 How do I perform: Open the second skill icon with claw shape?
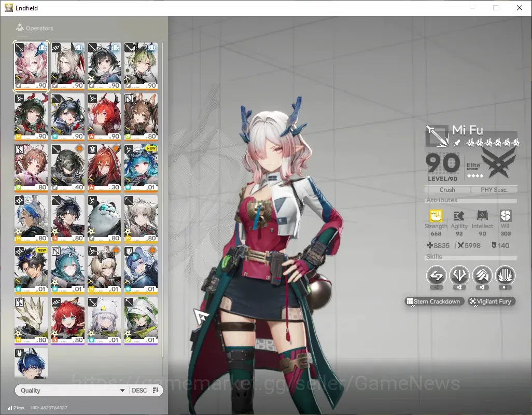(459, 275)
